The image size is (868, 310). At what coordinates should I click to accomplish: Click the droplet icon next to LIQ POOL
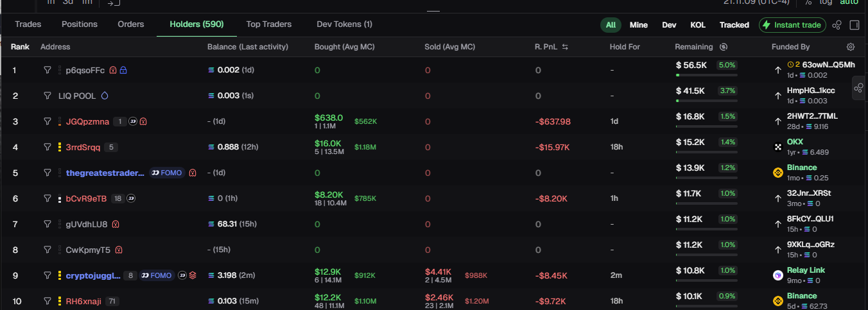pos(105,96)
